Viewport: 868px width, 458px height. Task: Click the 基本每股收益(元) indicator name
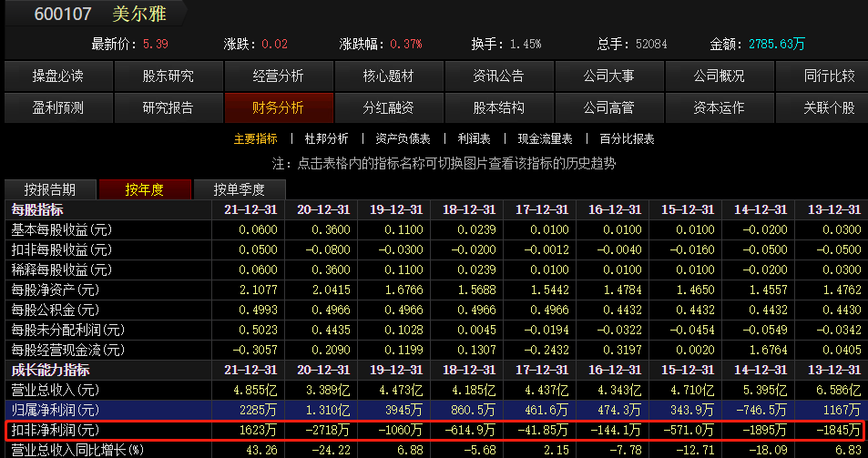tap(62, 229)
